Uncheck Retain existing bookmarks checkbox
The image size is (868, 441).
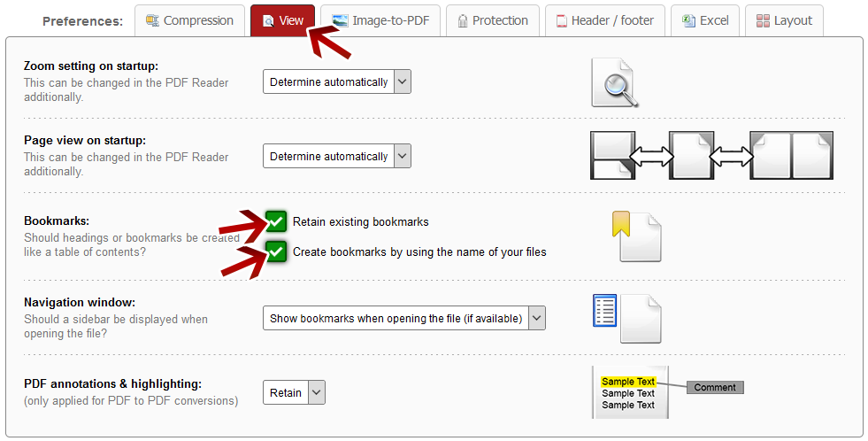pyautogui.click(x=277, y=221)
